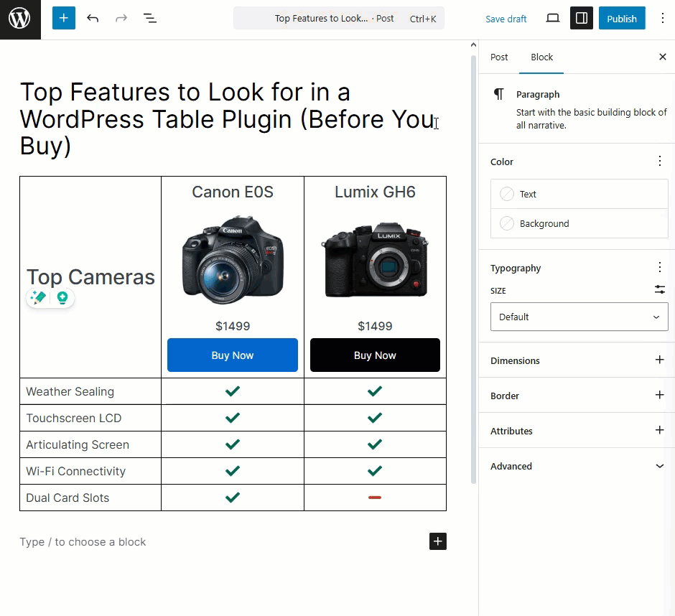Click the Canon EOS $1499 price
The height and width of the screenshot is (616, 675).
point(233,326)
